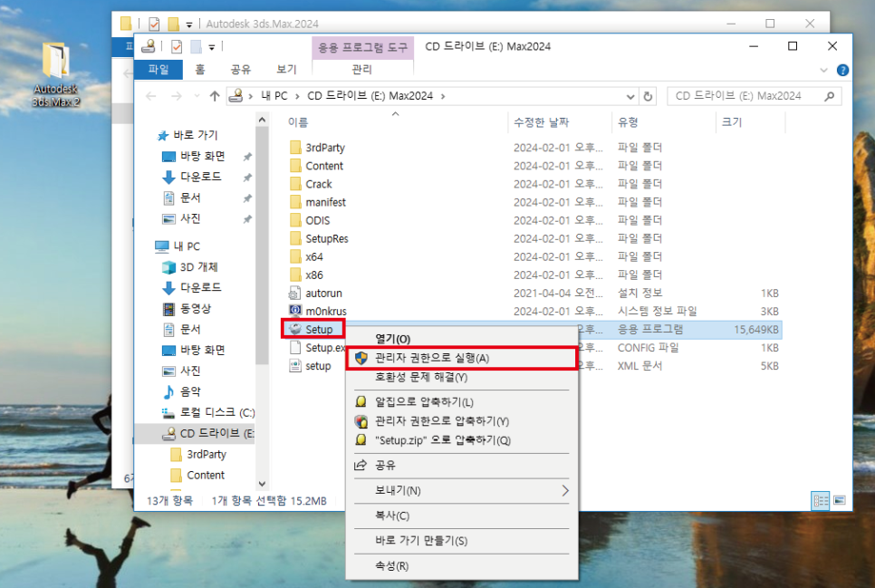Image resolution: width=875 pixels, height=588 pixels.
Task: Click the autorun setup info file icon
Action: (294, 294)
